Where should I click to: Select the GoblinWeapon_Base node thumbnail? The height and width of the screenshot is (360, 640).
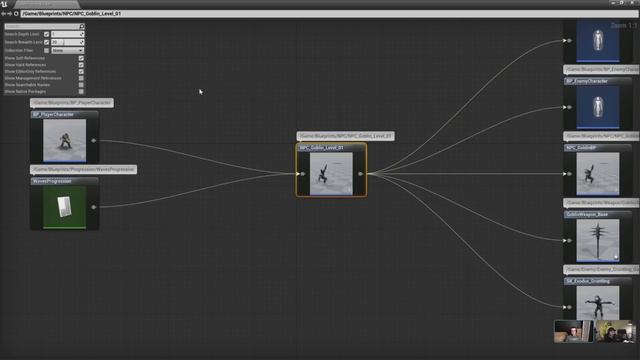(598, 240)
